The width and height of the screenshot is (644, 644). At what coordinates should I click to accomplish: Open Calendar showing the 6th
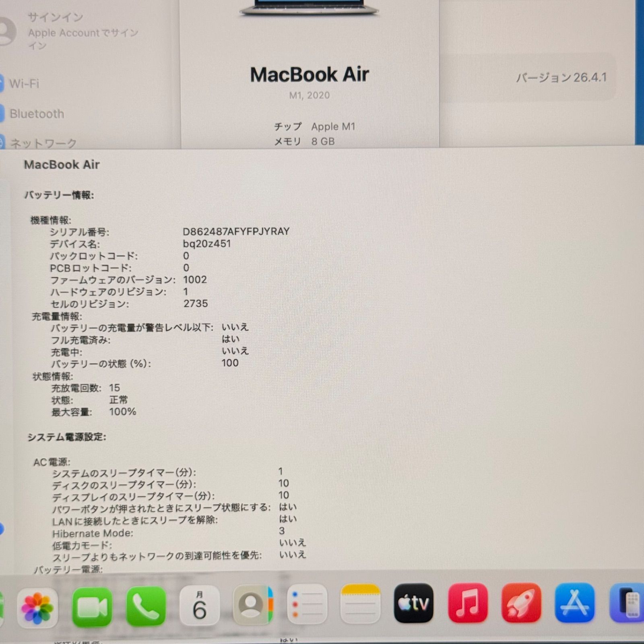(x=200, y=606)
